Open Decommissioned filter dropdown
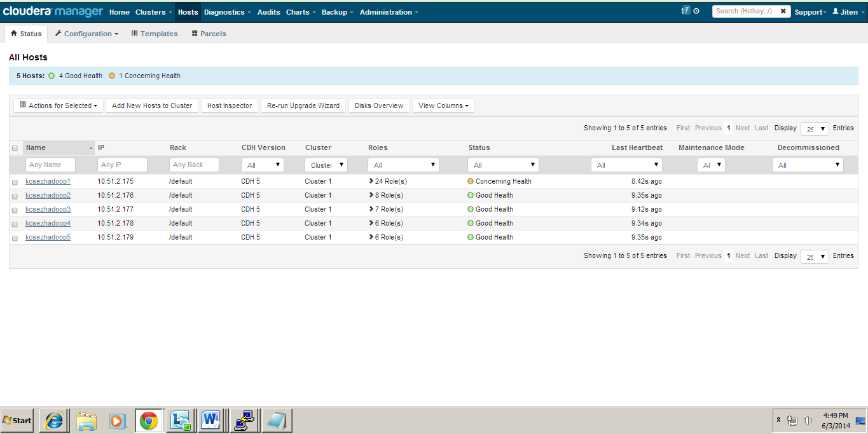This screenshot has height=434, width=868. [x=808, y=165]
